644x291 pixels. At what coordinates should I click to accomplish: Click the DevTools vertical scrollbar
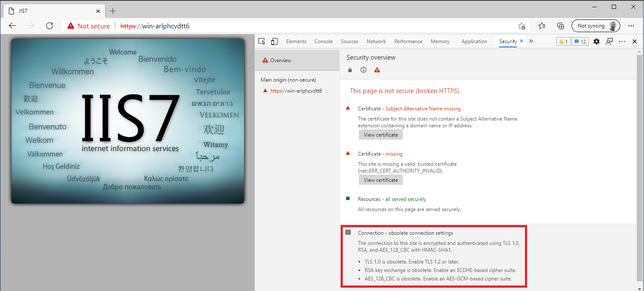640,167
